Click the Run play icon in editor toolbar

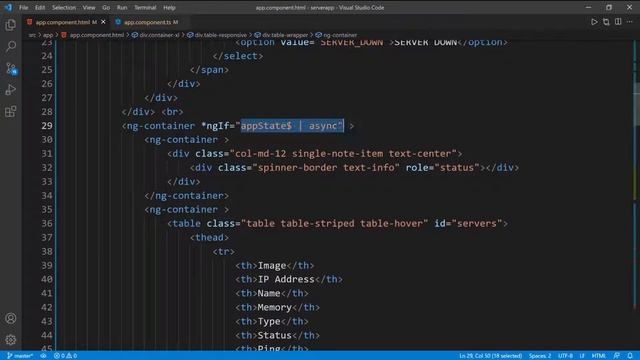[x=594, y=22]
